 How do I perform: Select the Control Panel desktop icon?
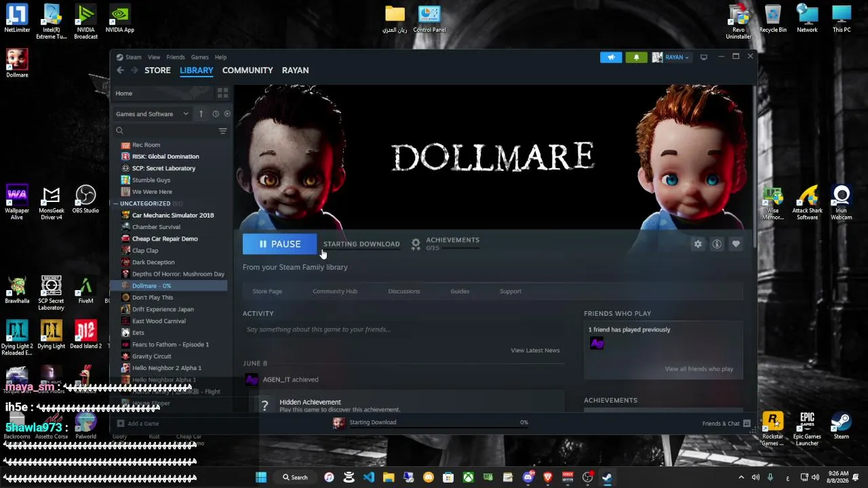pyautogui.click(x=429, y=18)
